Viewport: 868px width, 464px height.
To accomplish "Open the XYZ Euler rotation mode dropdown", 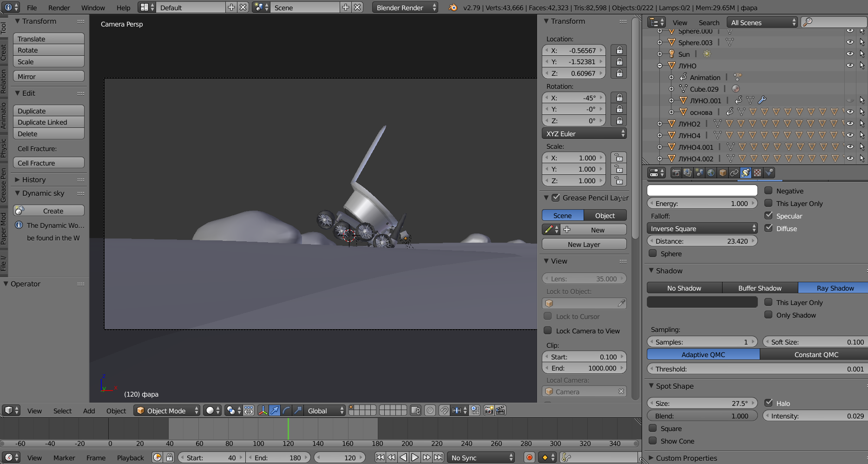I will pos(584,133).
